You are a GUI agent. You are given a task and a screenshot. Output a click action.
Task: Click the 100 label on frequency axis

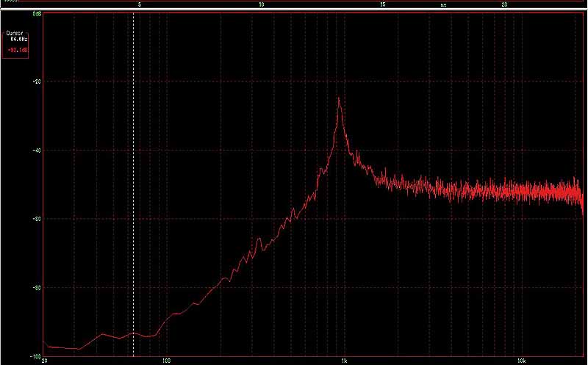[166, 361]
